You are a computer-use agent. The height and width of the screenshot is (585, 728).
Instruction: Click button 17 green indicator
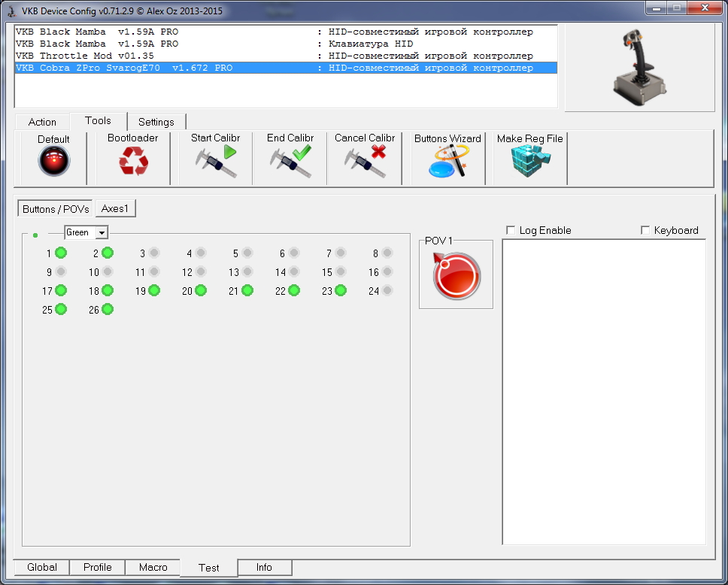click(x=61, y=290)
